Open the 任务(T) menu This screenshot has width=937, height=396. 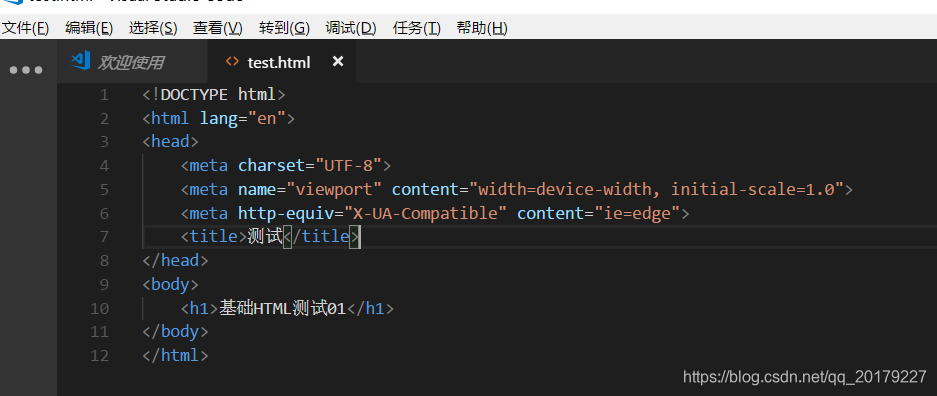417,28
